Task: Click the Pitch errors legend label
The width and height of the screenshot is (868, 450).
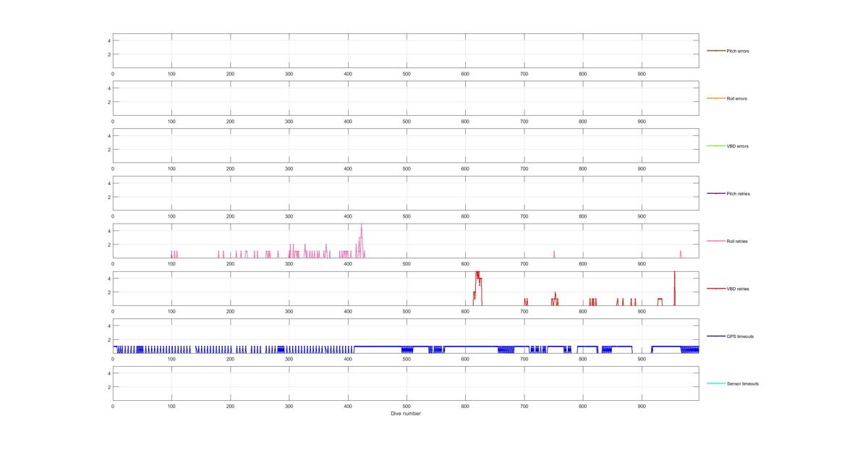Action: pyautogui.click(x=738, y=51)
